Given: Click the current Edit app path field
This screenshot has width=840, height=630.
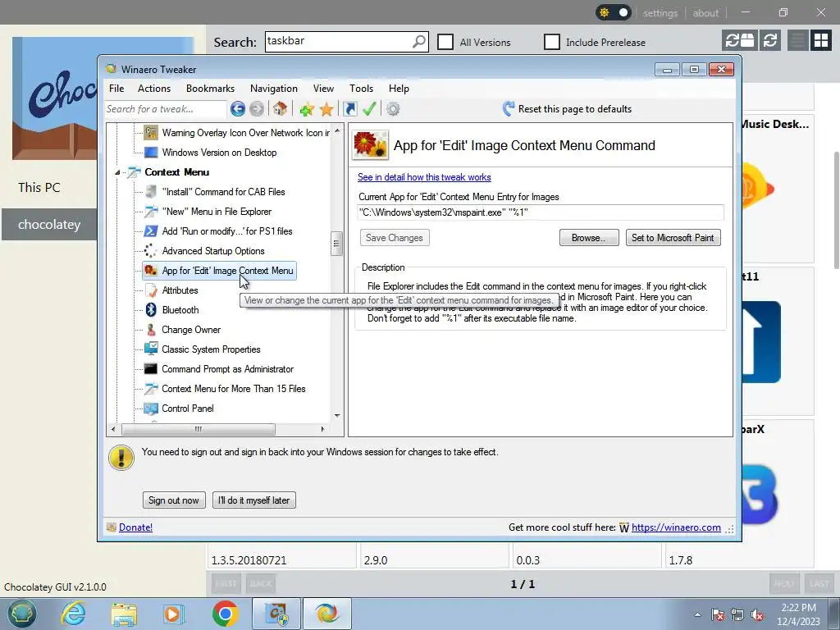Looking at the screenshot, I should [540, 212].
